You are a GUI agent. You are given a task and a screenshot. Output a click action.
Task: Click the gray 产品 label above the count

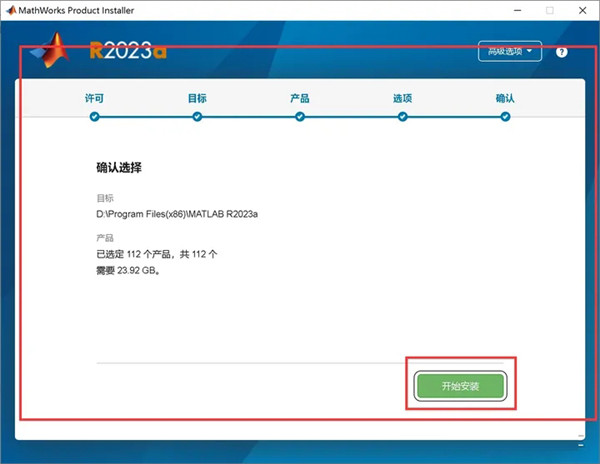(105, 238)
